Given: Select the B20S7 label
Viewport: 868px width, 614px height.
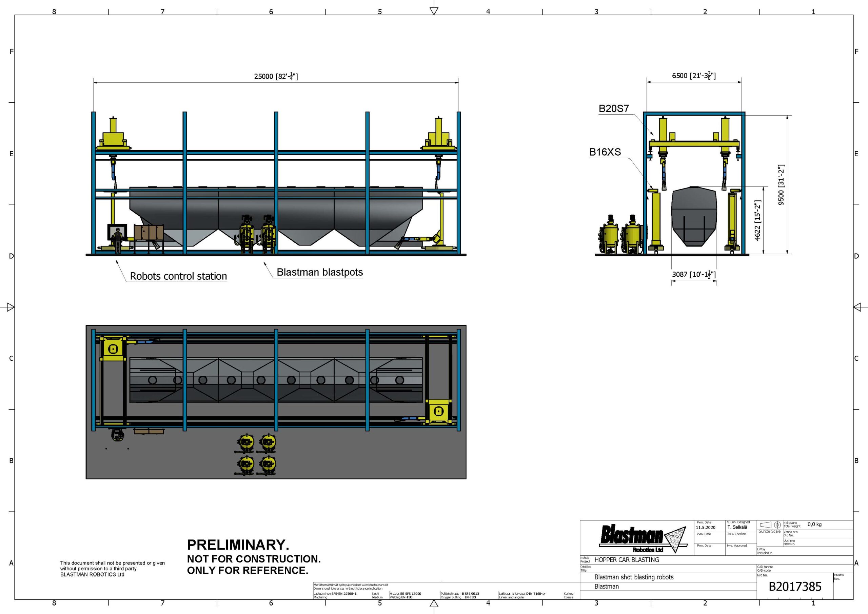Looking at the screenshot, I should tap(614, 109).
